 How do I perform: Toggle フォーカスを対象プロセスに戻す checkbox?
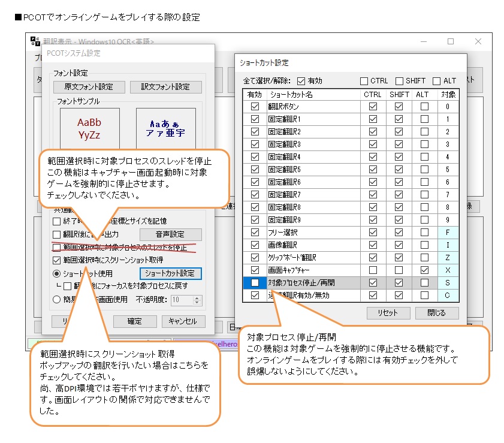[x=67, y=286]
